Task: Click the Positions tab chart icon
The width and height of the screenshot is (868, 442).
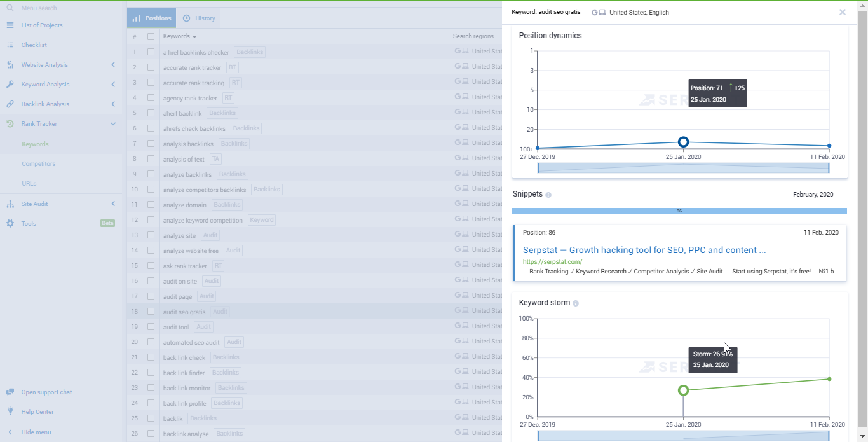Action: tap(136, 18)
